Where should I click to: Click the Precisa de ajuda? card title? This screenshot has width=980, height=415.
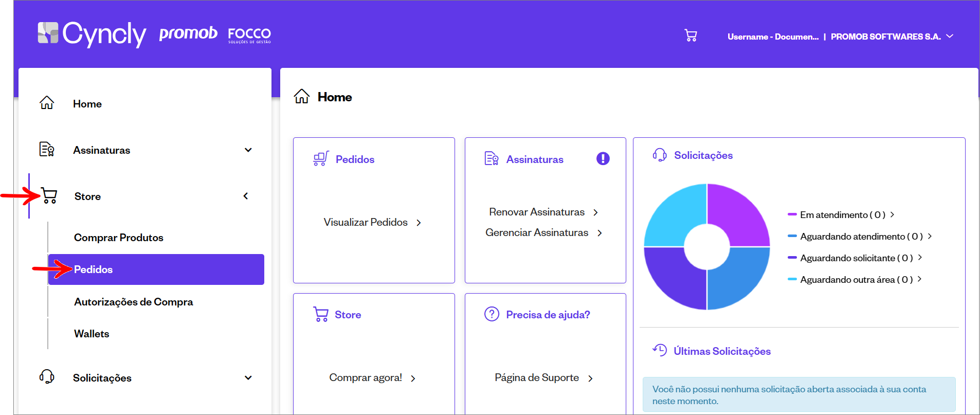click(548, 315)
